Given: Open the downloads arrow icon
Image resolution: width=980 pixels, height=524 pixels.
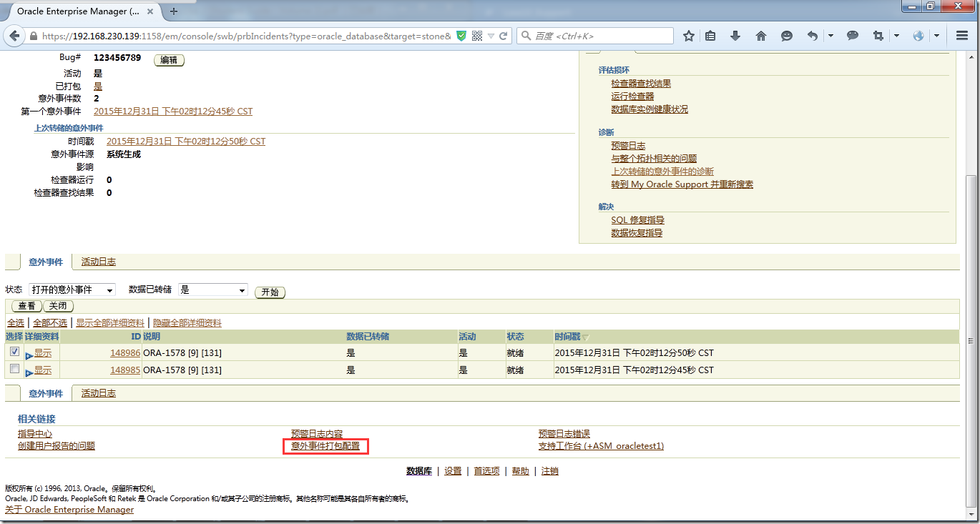Looking at the screenshot, I should tap(735, 36).
